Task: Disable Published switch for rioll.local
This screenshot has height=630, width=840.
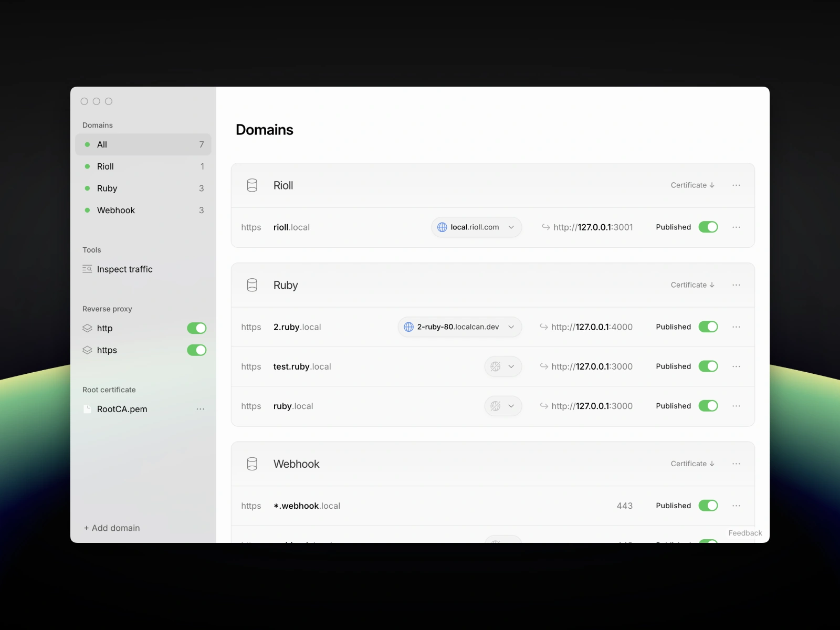Action: [708, 227]
